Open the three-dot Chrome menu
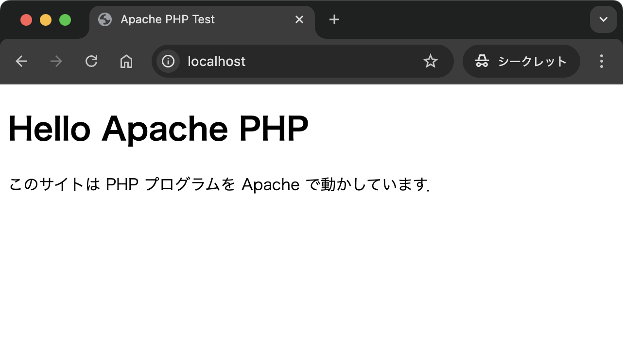This screenshot has width=623, height=364. (x=602, y=61)
